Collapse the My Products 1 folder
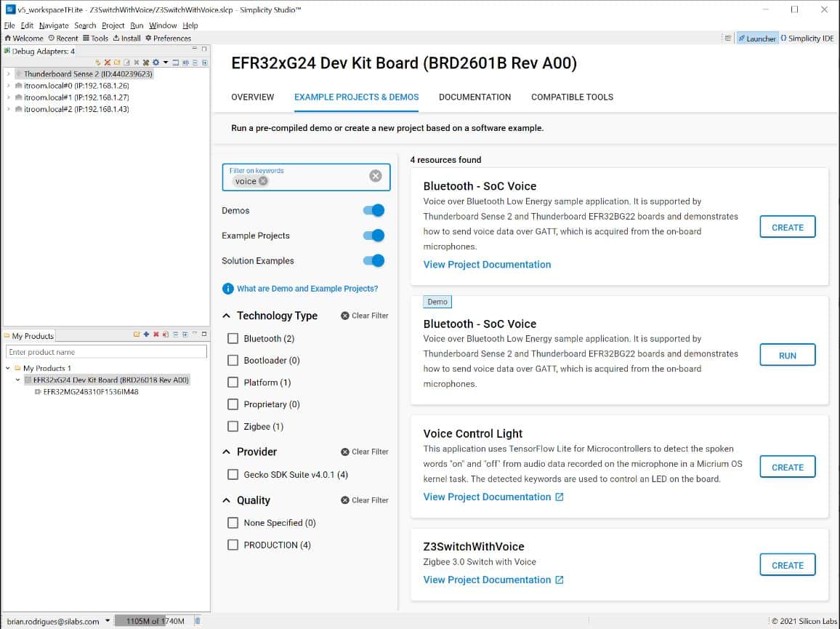Screen dimensions: 840x629 coord(8,369)
